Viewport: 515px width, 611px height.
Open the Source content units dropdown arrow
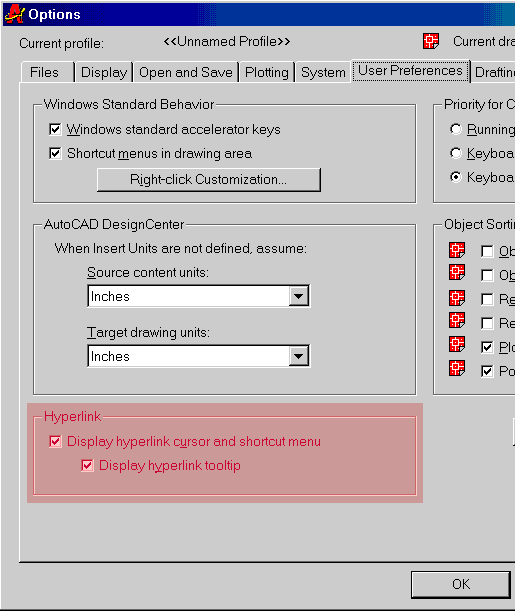point(298,296)
